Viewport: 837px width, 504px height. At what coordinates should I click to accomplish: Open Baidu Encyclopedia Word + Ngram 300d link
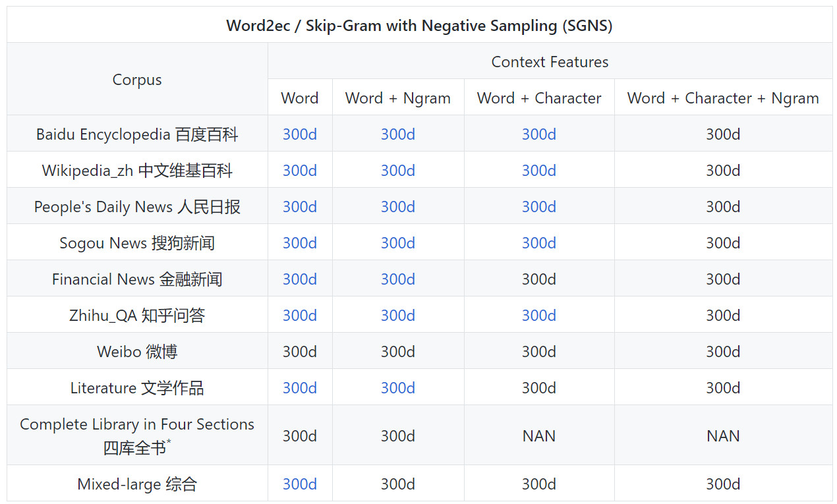coord(398,134)
